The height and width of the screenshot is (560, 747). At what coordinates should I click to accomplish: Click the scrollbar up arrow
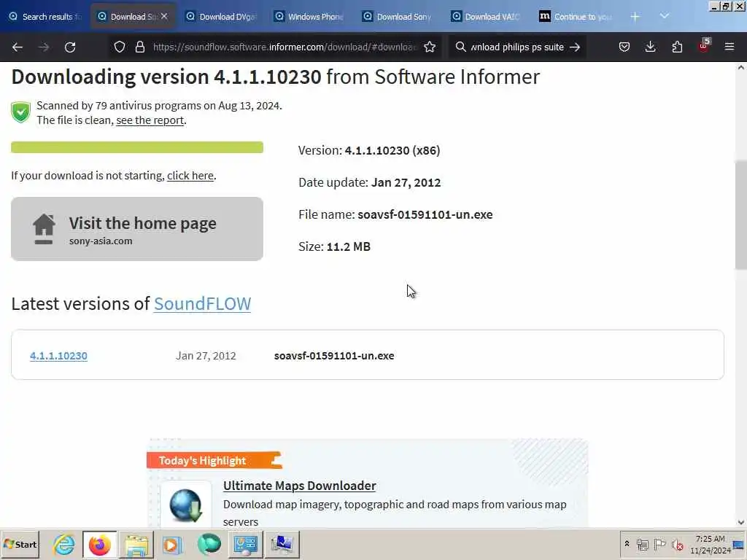pos(741,68)
